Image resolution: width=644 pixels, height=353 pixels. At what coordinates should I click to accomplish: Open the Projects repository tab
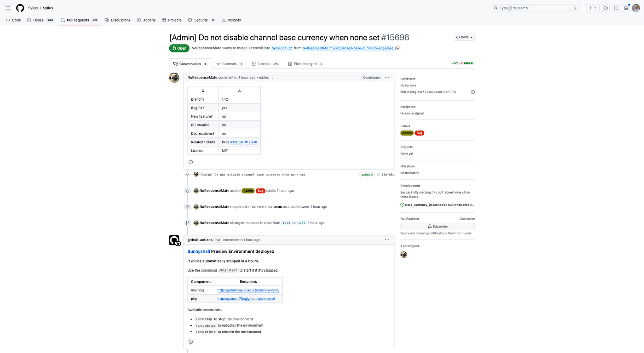(172, 20)
